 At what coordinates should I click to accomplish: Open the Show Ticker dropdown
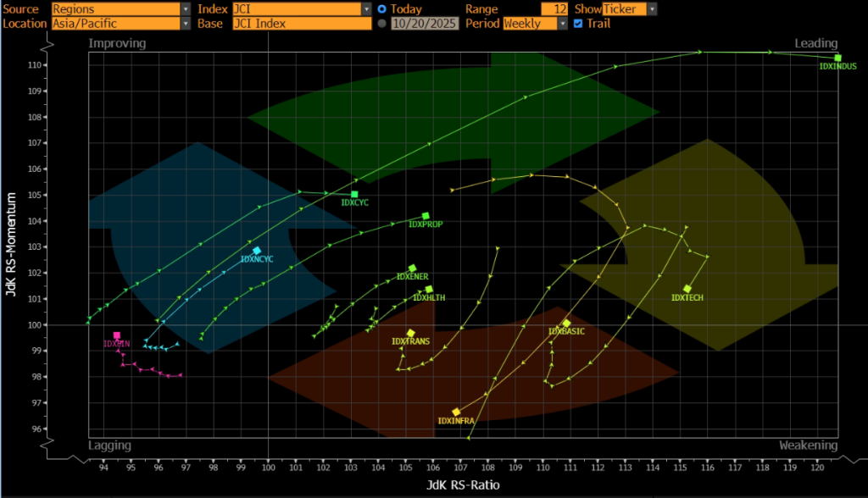point(651,8)
